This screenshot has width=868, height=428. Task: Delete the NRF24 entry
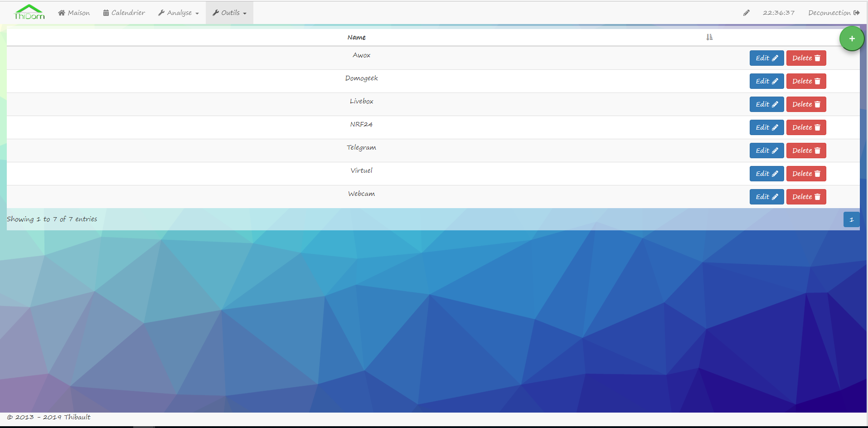(806, 127)
